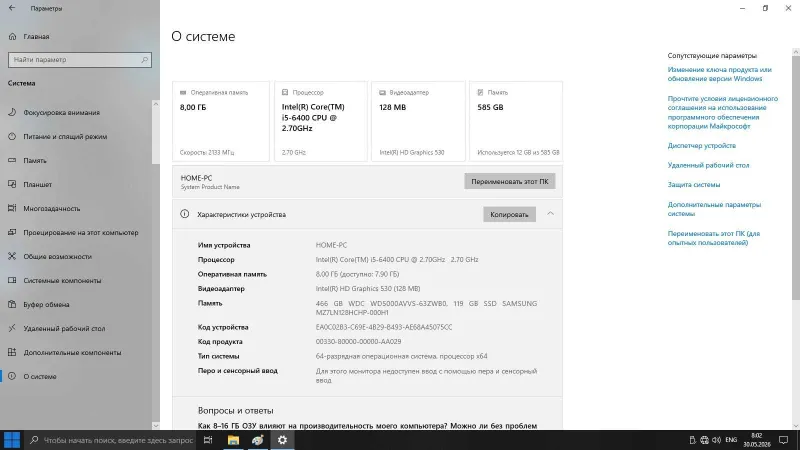Click the Оперативная память 8,00 ГБ card
This screenshot has height=450, width=800.
click(220, 121)
